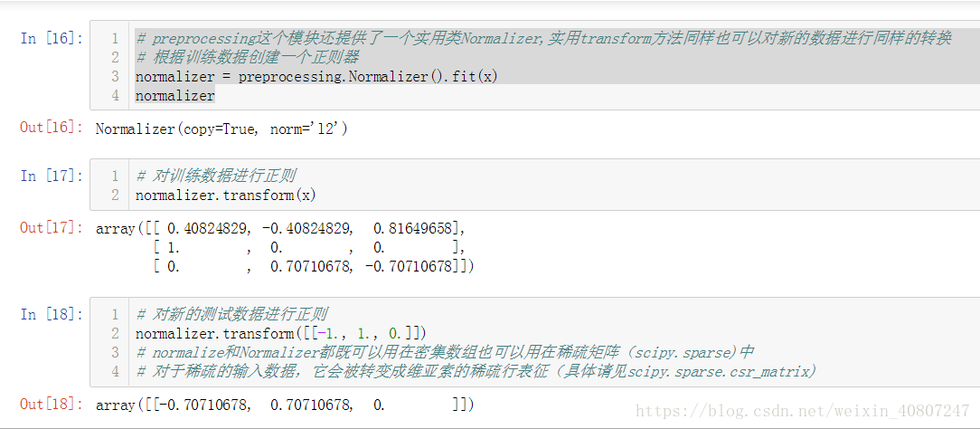Click the Out[17] output prompt
980x429 pixels.
[52, 228]
